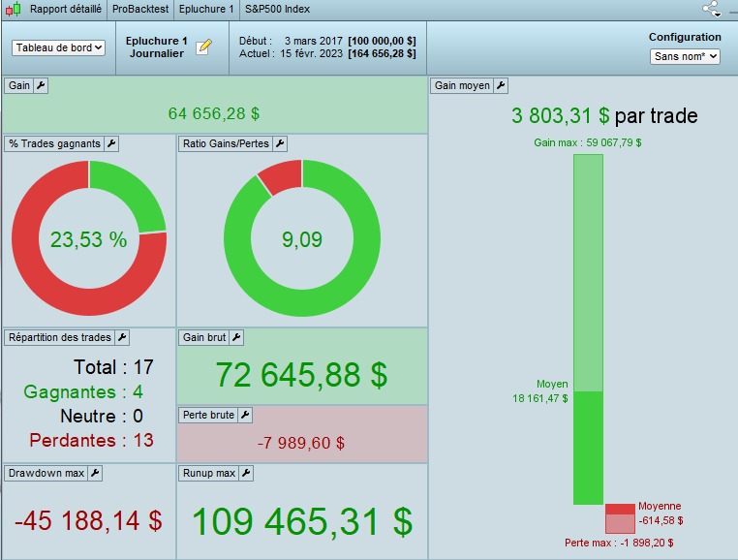Select the ProBacktest tab
Screen dimensions: 738x560
coord(140,10)
